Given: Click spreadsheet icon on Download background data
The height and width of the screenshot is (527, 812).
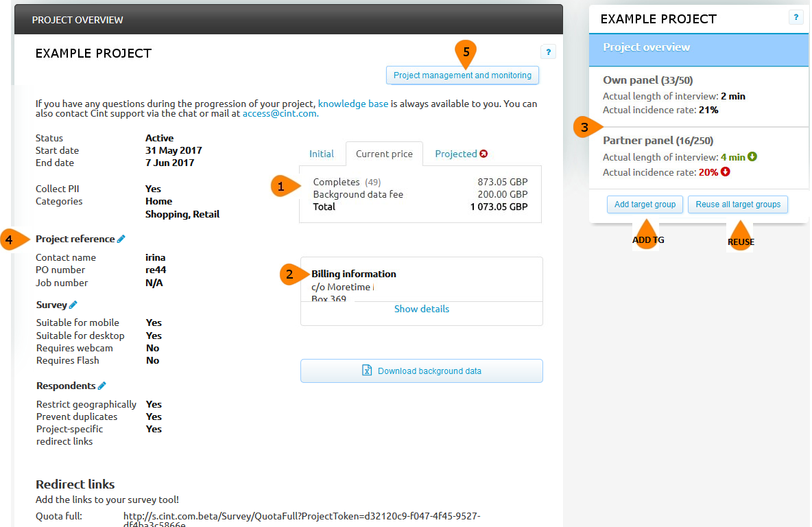Looking at the screenshot, I should pos(367,371).
